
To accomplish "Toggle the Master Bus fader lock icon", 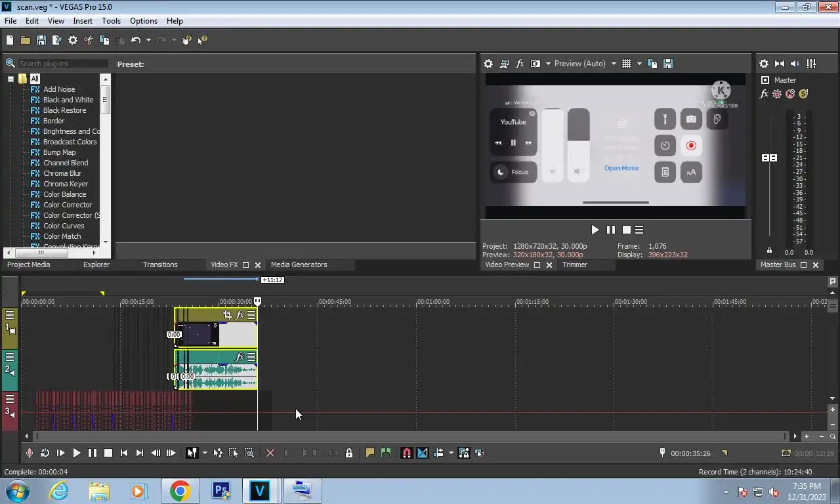I will (769, 251).
